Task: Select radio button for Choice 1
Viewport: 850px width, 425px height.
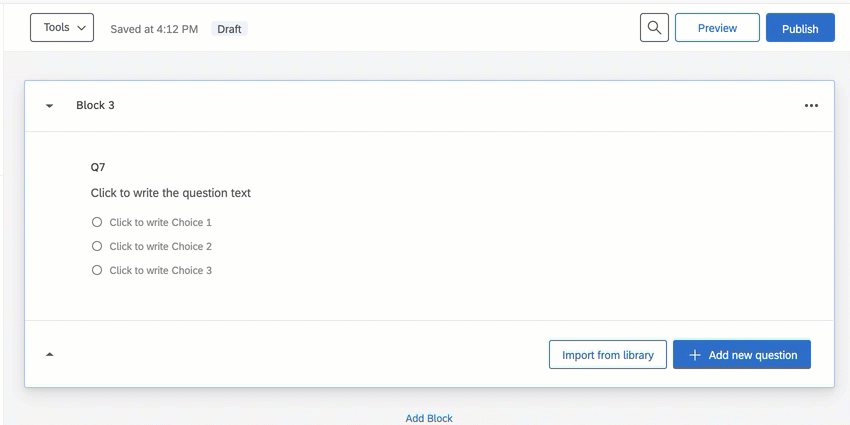Action: pyautogui.click(x=96, y=222)
